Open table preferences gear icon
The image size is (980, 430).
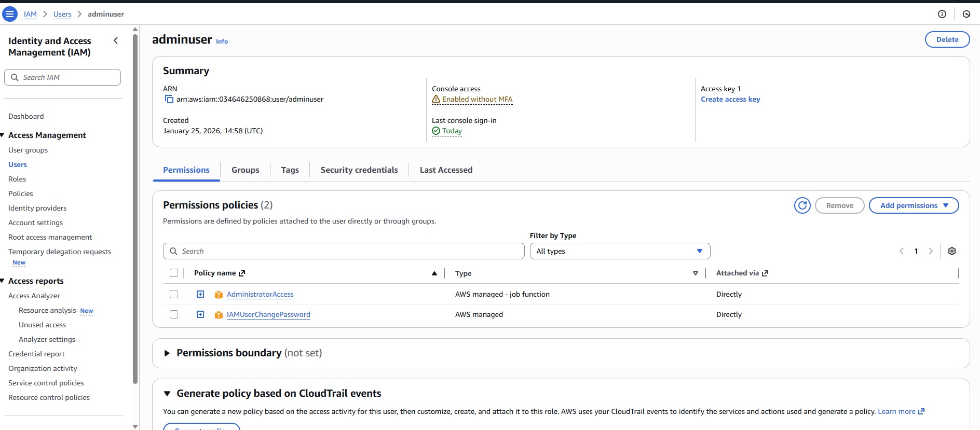tap(951, 251)
